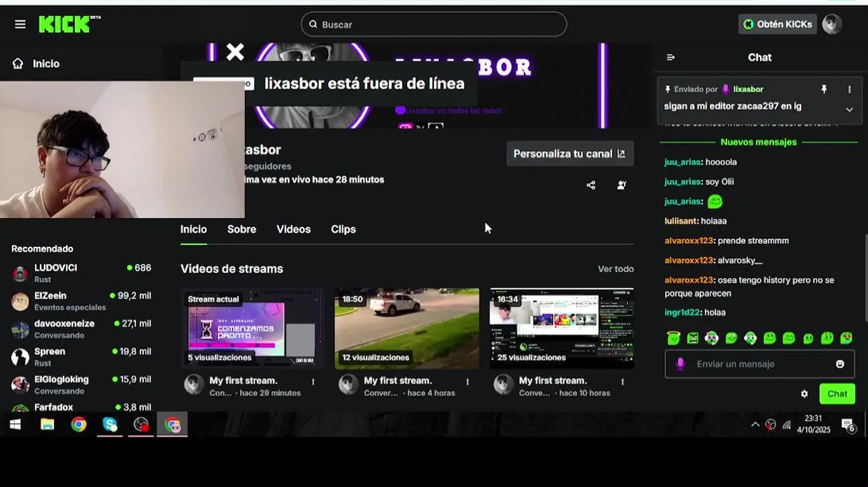Image resolution: width=868 pixels, height=487 pixels.
Task: Close the offline banner with the X
Action: coord(235,52)
